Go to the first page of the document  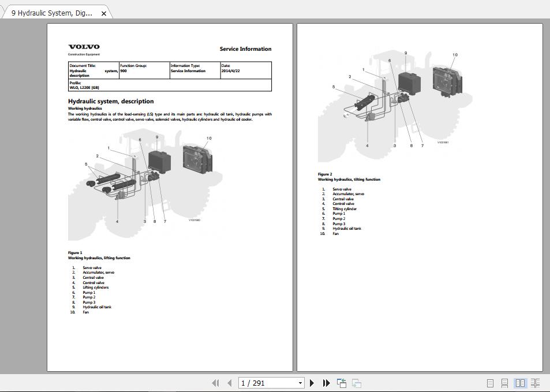pyautogui.click(x=216, y=383)
